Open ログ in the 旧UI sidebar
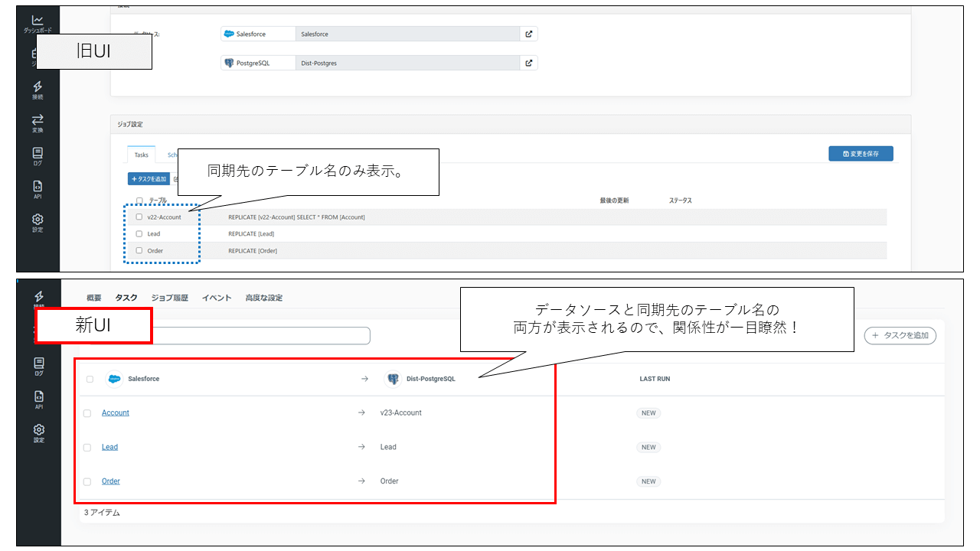 38,156
